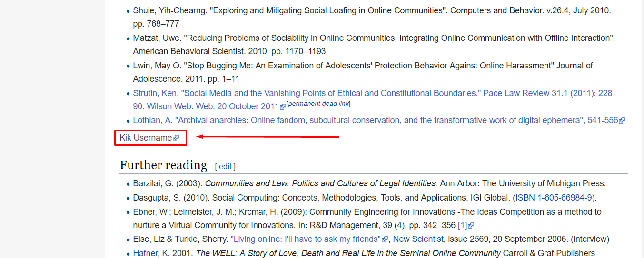Click external-link icon after Kik Username

click(x=176, y=138)
